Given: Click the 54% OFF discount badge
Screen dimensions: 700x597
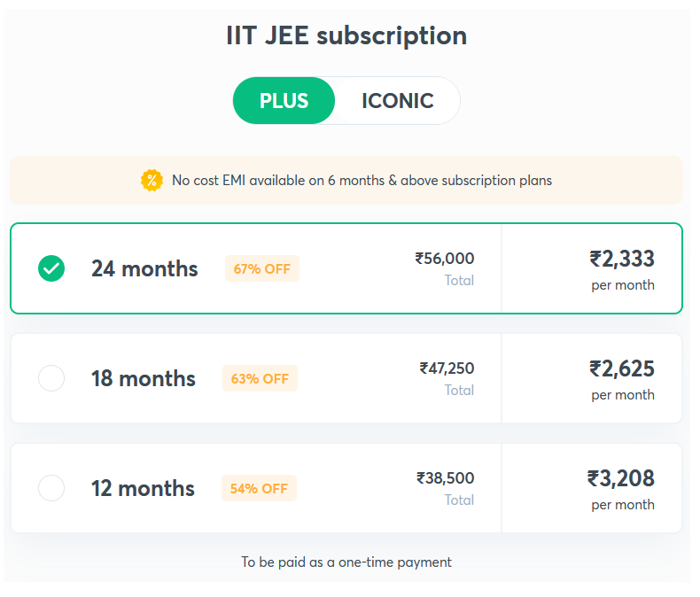Looking at the screenshot, I should [x=259, y=488].
